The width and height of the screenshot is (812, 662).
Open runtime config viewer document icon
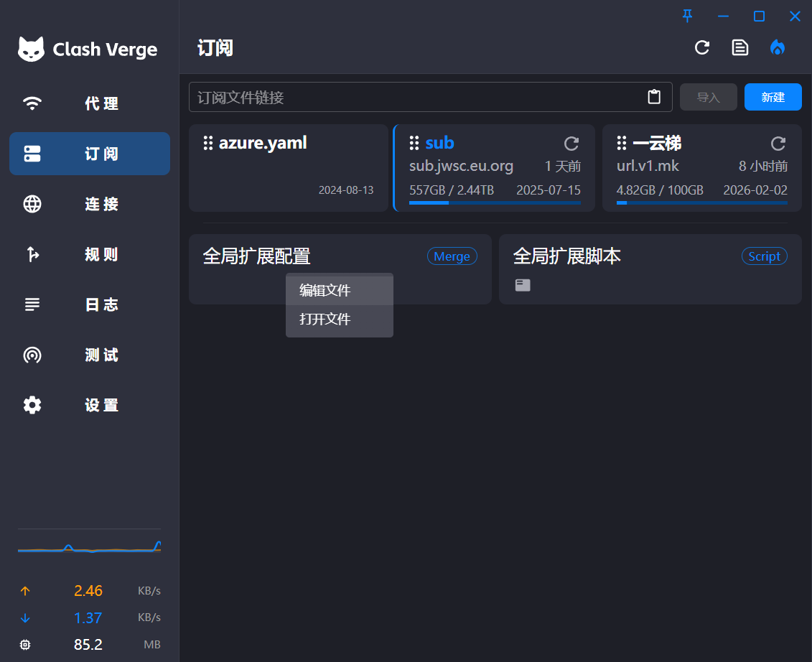click(x=739, y=47)
